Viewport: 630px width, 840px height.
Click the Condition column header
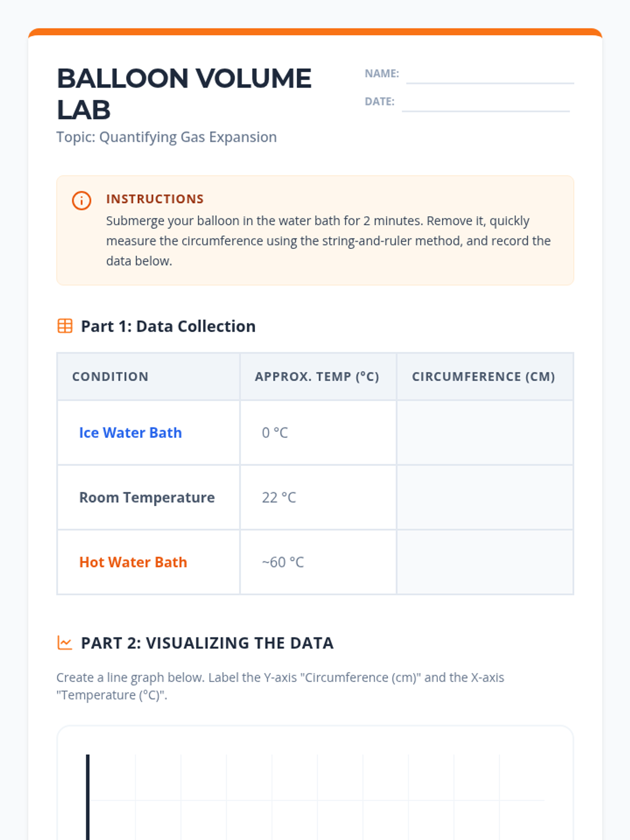pos(110,376)
